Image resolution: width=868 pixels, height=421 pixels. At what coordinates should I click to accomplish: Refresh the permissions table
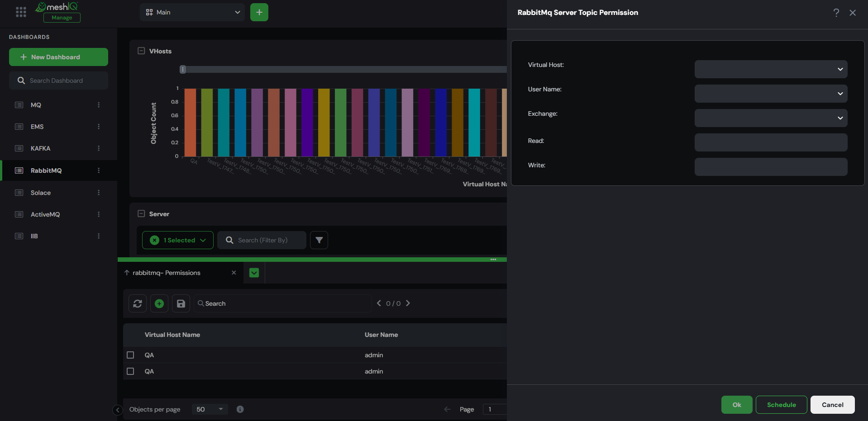coord(138,303)
